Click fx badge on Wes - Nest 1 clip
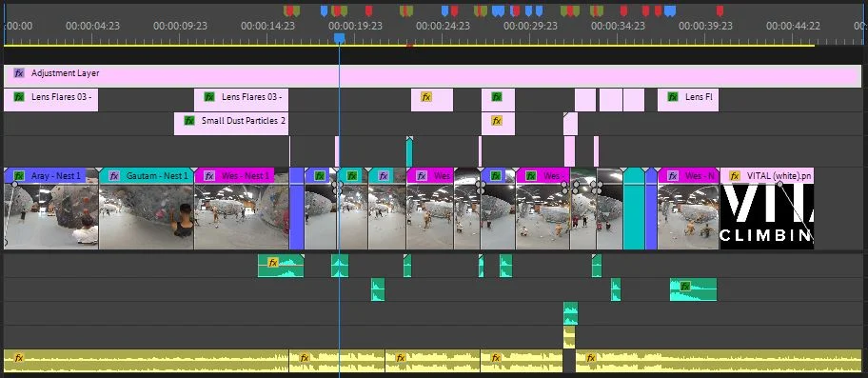868x378 pixels. (x=209, y=176)
